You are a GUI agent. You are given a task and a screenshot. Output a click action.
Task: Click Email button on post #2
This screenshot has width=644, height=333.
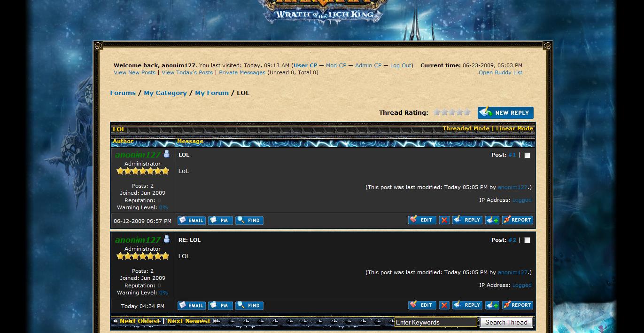point(192,305)
